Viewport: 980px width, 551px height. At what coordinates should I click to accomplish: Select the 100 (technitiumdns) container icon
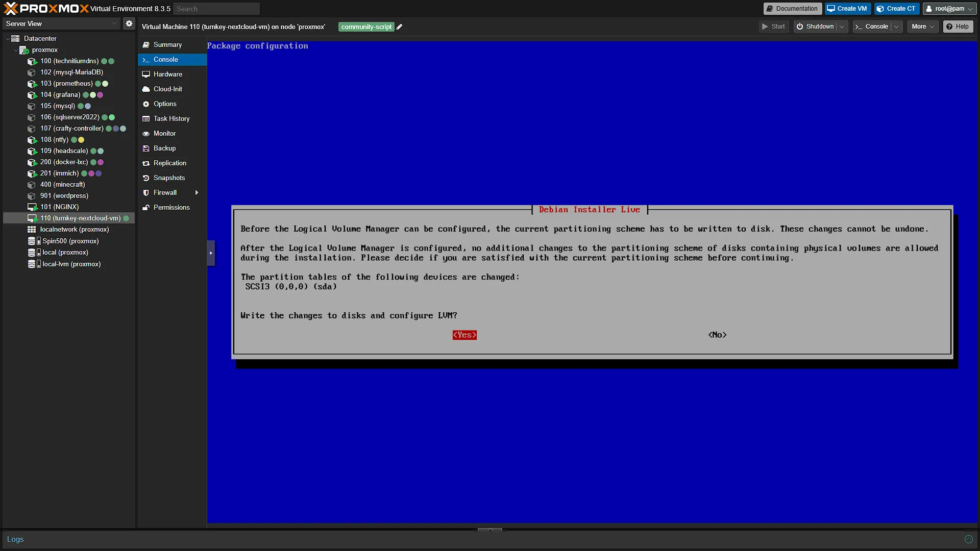[32, 61]
